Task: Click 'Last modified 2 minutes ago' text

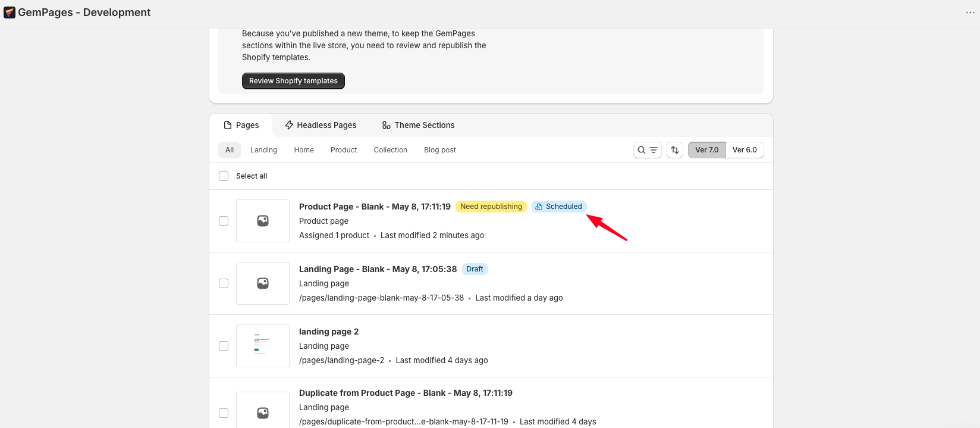Action: pos(432,235)
